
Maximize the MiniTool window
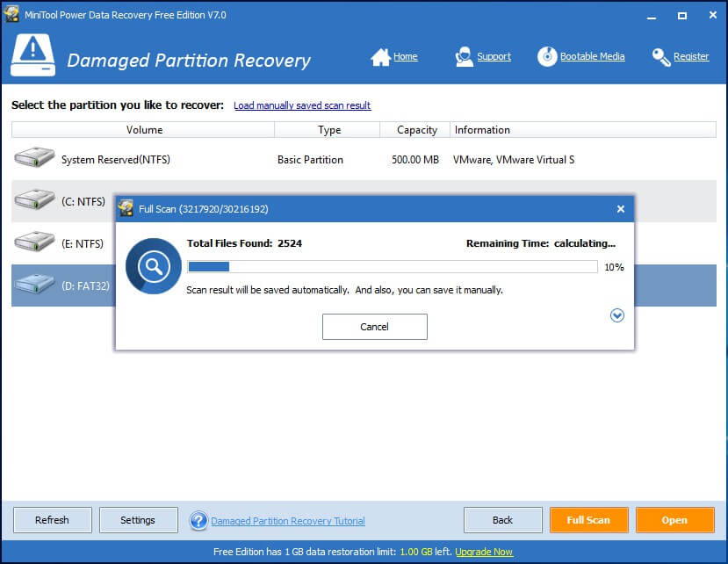(x=682, y=15)
